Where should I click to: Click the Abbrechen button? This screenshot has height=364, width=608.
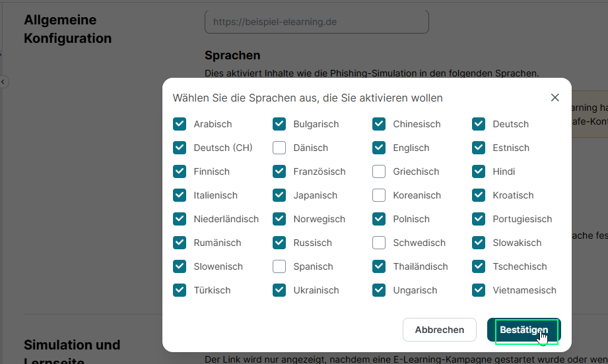tap(439, 330)
